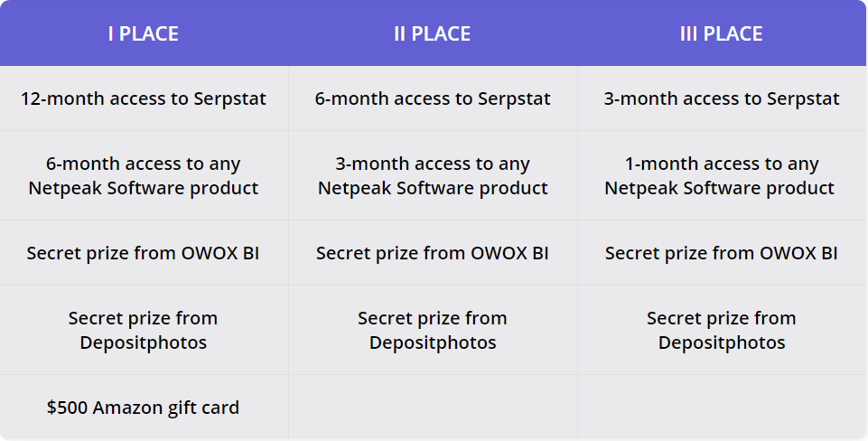Click the word Serpstat in first place row

tap(229, 99)
